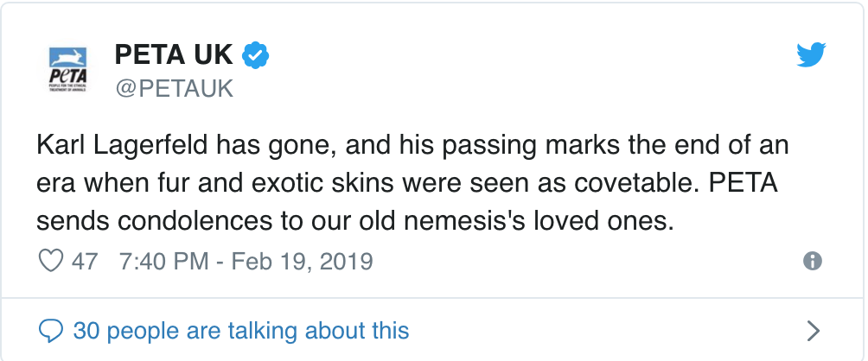This screenshot has height=361, width=868.
Task: Visit the @PETAUK handle
Action: click(x=175, y=88)
